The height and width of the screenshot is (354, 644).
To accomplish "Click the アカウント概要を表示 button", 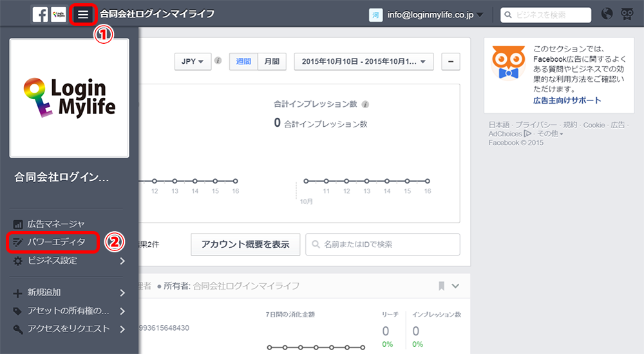I will click(245, 245).
